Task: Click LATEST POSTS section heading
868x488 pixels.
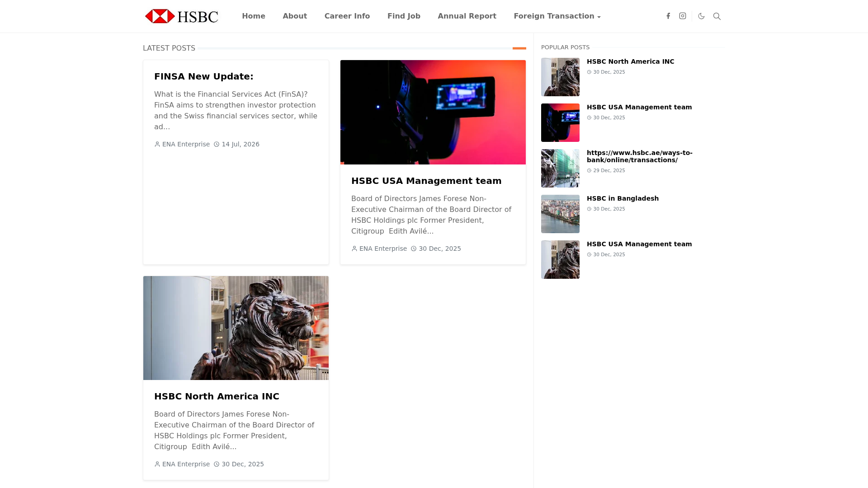Action: click(x=169, y=48)
